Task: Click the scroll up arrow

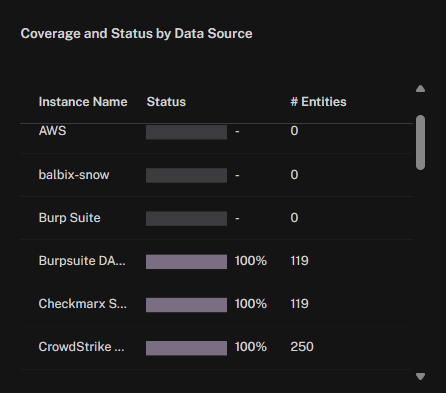Action: coord(420,89)
